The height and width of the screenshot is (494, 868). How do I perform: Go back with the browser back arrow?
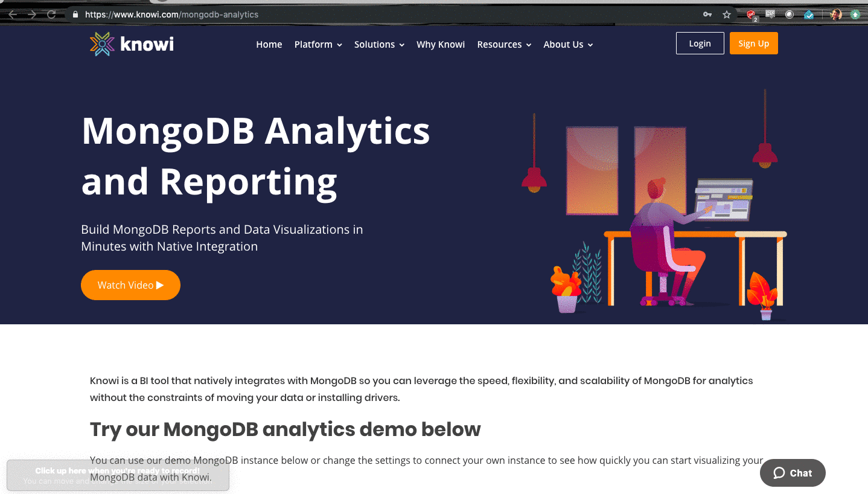pyautogui.click(x=12, y=14)
